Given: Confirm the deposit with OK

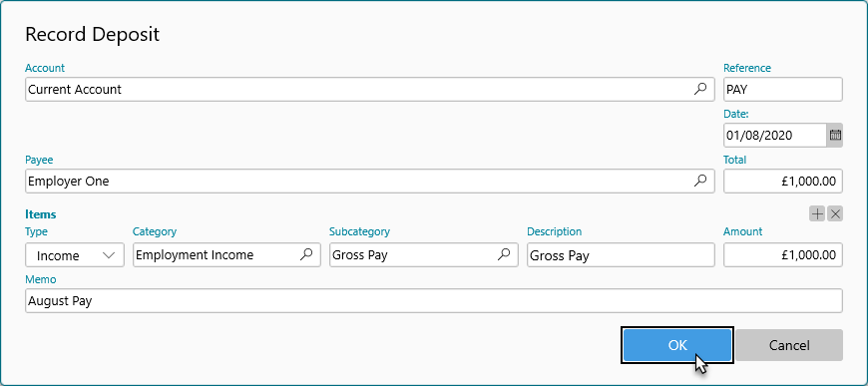Looking at the screenshot, I should coord(677,345).
